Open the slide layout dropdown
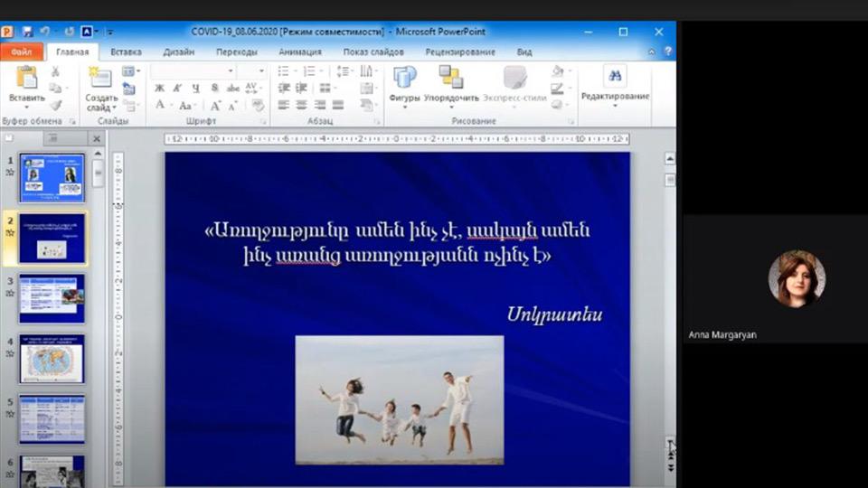The height and width of the screenshot is (488, 868). click(x=129, y=71)
